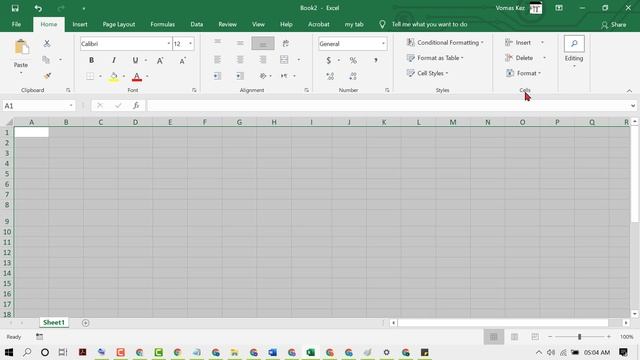The height and width of the screenshot is (360, 640).
Task: Increase indent in Alignment group
Action: tap(240, 76)
